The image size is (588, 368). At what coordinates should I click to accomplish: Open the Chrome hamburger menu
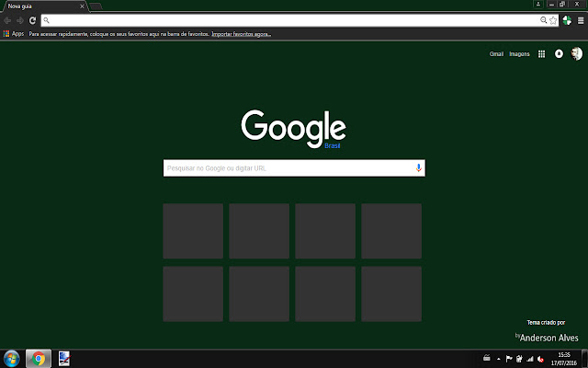coord(581,20)
